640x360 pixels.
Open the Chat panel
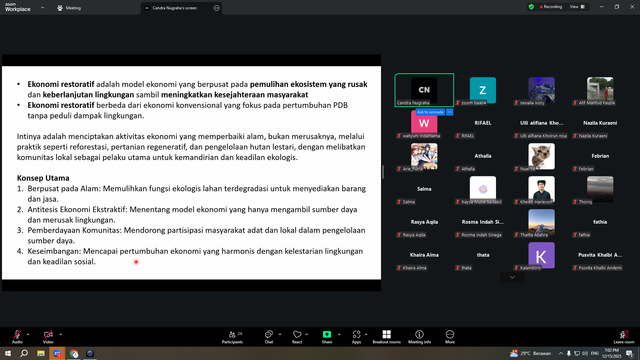point(269,337)
